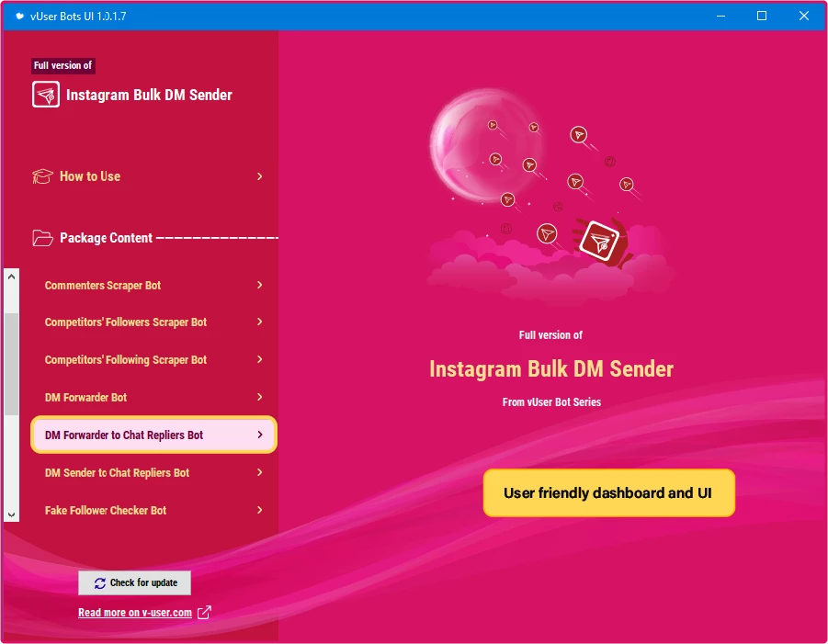Click the package list scroll down arrow

click(12, 514)
